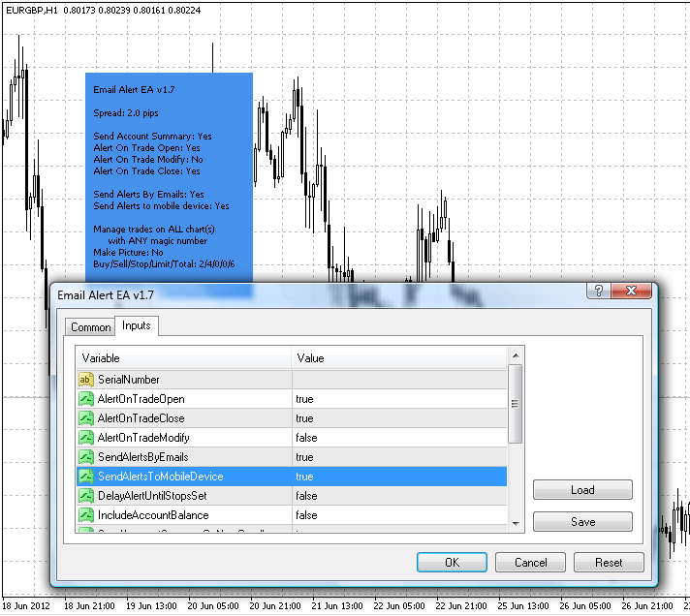Click the AlertOnTradeModify boolean icon

pyautogui.click(x=86, y=438)
